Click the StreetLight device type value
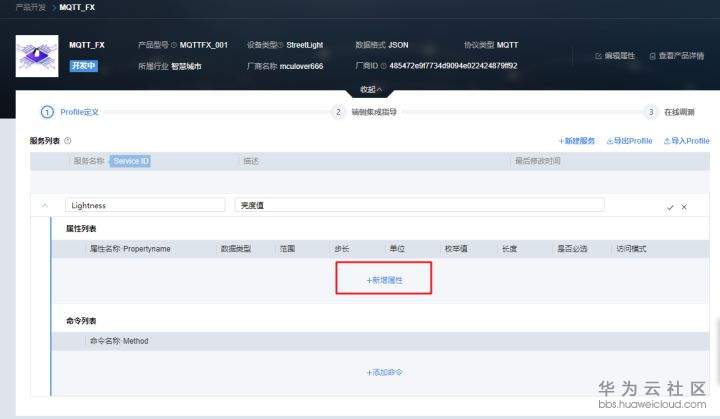 coord(304,45)
